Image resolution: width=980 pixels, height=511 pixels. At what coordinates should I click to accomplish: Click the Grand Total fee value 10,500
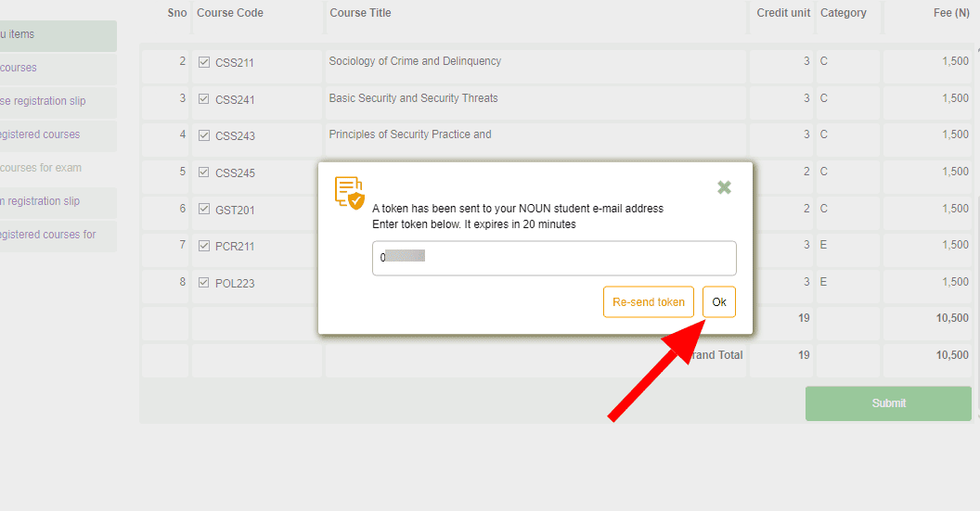952,355
